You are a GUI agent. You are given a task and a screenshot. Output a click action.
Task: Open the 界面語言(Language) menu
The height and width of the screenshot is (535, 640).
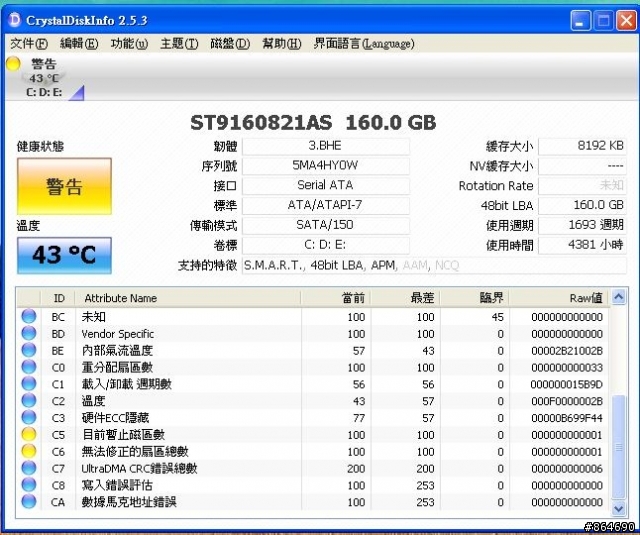tap(364, 43)
